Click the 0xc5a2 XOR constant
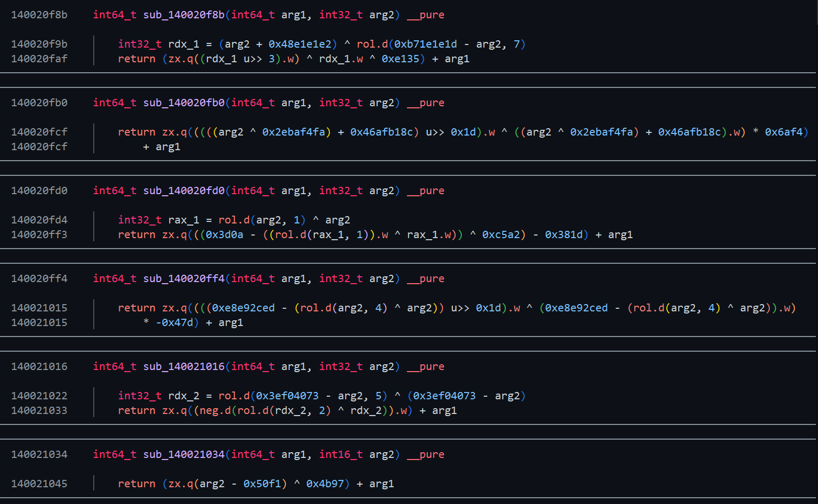Image resolution: width=818 pixels, height=504 pixels. 501,234
